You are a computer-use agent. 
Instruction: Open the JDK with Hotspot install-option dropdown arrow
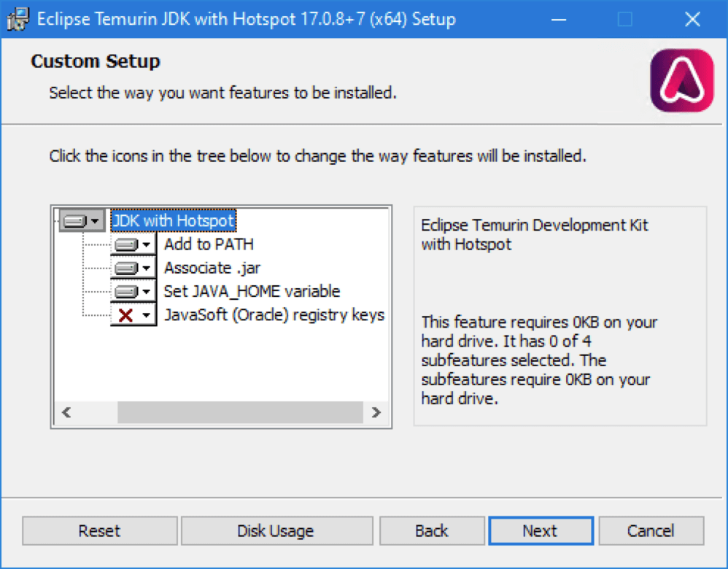coord(95,220)
